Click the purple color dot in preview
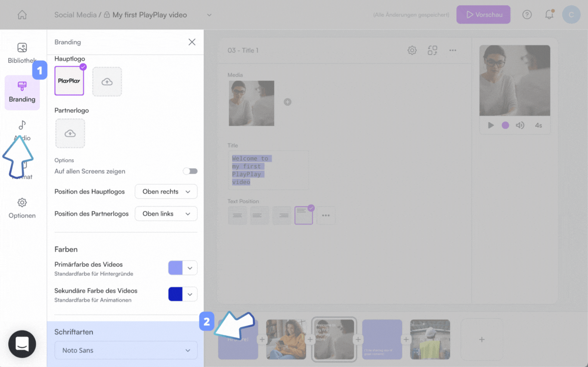 tap(505, 125)
